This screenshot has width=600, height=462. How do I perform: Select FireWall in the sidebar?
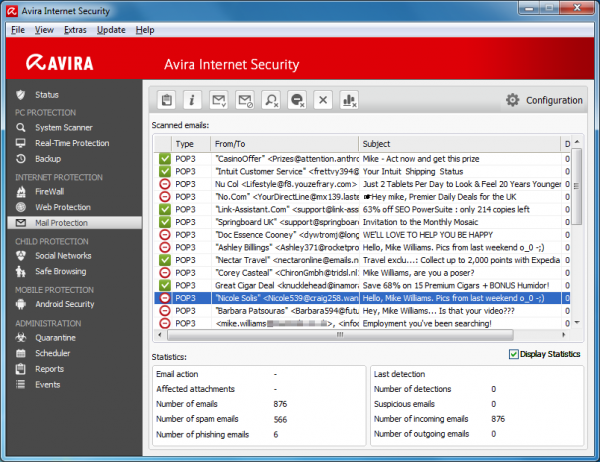[50, 191]
